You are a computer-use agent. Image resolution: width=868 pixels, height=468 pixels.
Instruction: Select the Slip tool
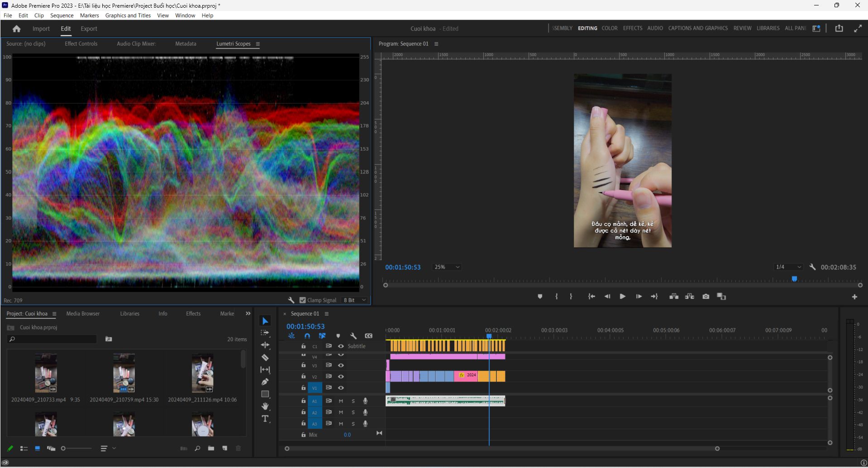[x=265, y=369]
